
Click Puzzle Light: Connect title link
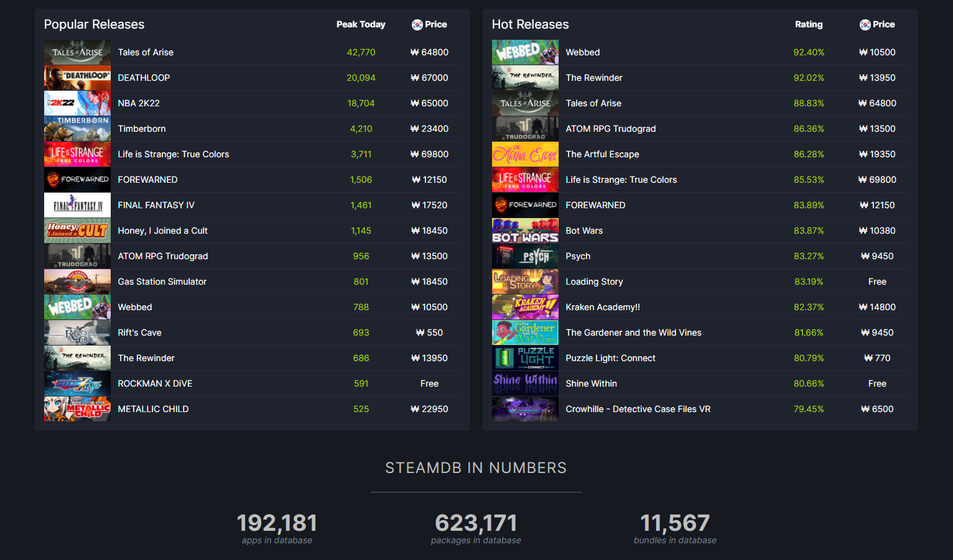(611, 358)
